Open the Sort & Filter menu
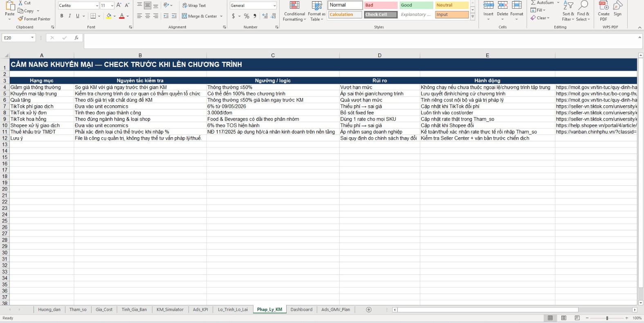Viewport: 644px width, 323px height. (x=568, y=11)
